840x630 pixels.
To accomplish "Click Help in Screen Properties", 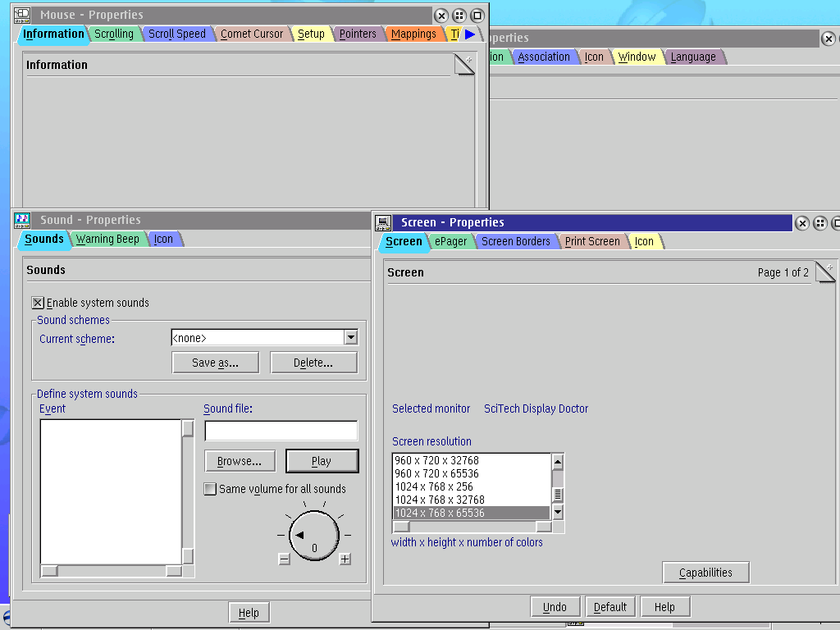I will (x=664, y=607).
